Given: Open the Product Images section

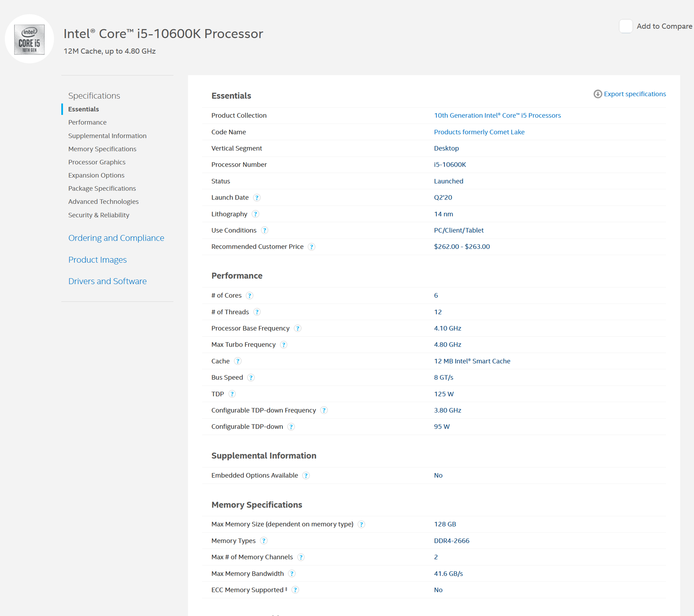Looking at the screenshot, I should (98, 260).
